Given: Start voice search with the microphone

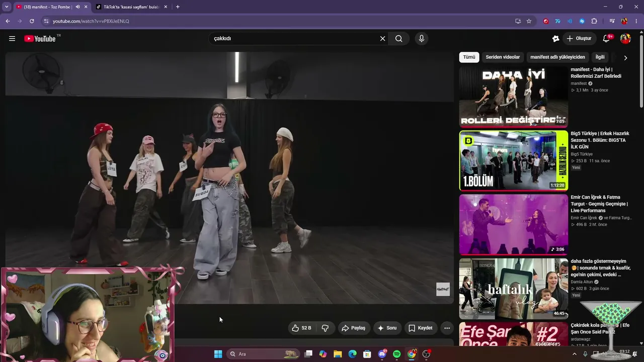Looking at the screenshot, I should 422,39.
